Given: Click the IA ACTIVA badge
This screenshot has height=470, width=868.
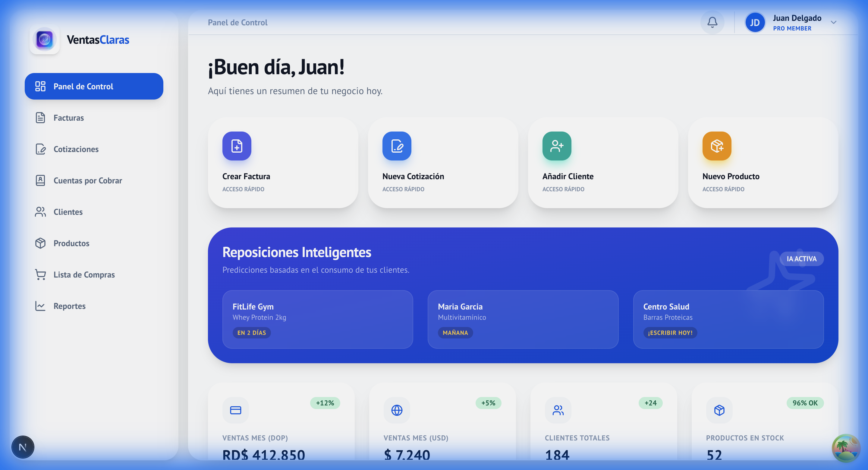Looking at the screenshot, I should [801, 259].
